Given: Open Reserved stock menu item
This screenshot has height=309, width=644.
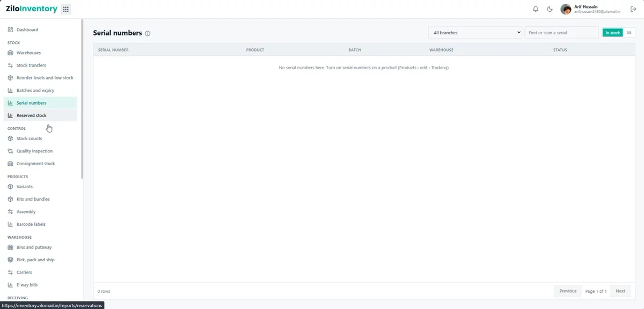Looking at the screenshot, I should (x=40, y=115).
